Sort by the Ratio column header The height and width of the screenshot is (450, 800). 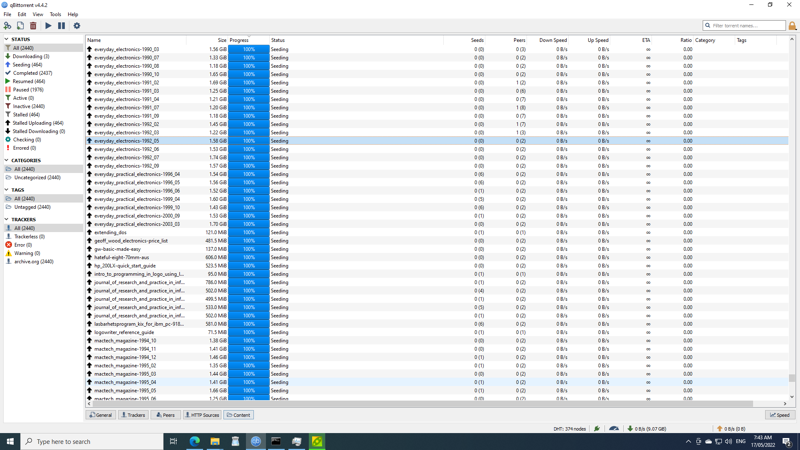686,40
